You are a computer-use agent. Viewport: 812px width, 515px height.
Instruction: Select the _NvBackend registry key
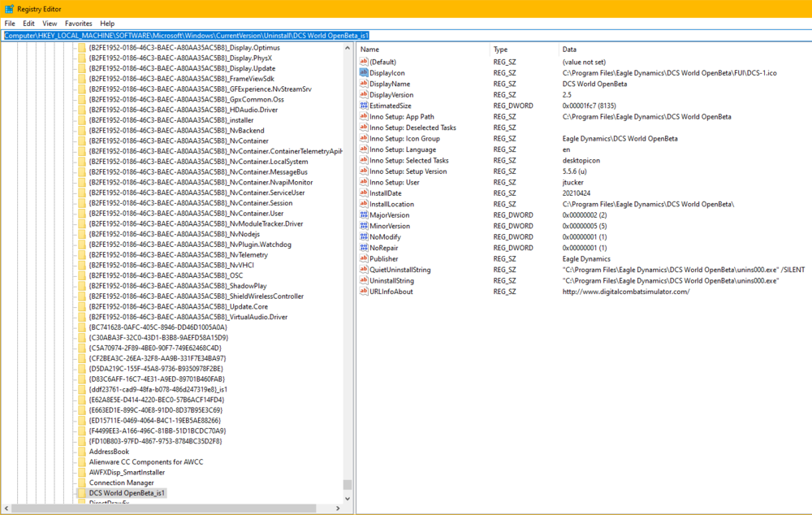coord(176,130)
